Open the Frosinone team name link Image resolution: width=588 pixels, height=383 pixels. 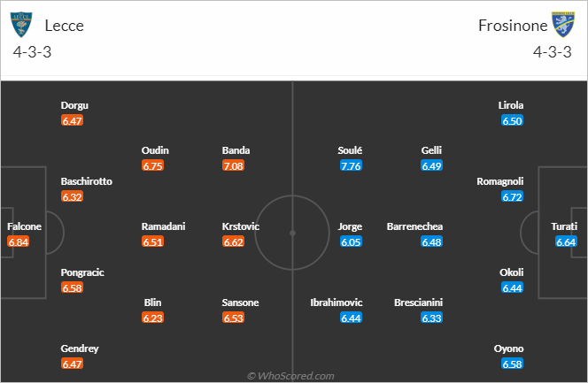pyautogui.click(x=513, y=26)
